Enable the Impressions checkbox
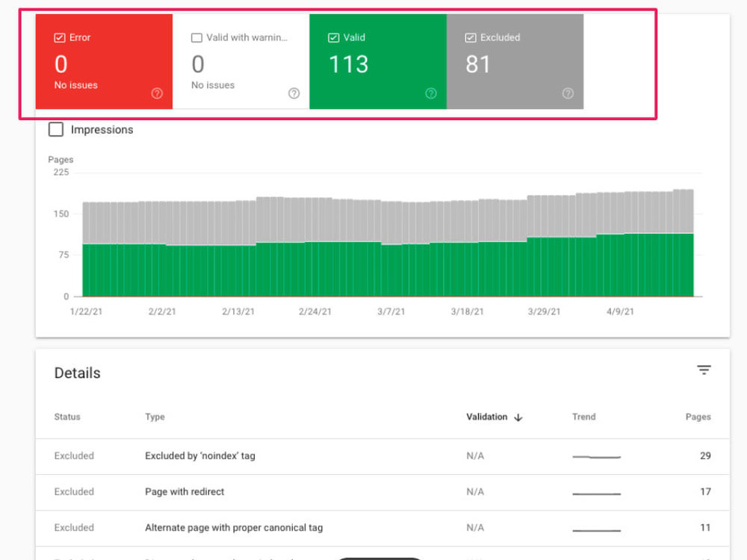This screenshot has width=747, height=560. 56,129
